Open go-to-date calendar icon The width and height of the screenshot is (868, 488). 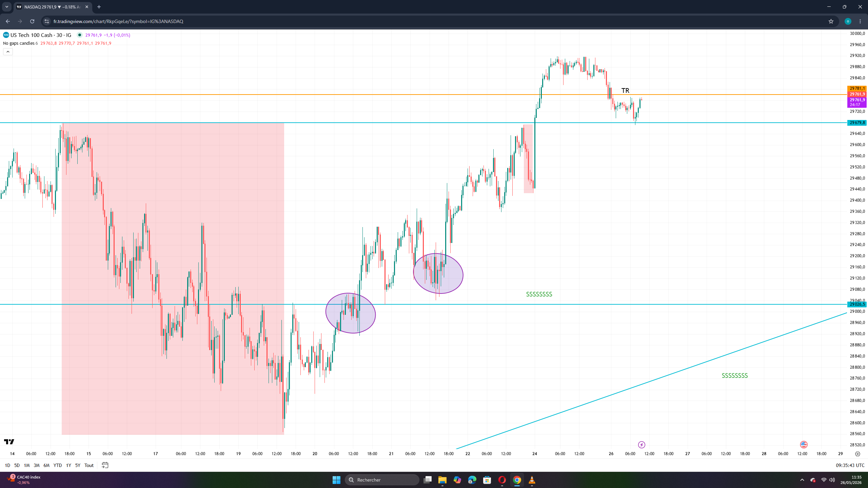click(x=105, y=465)
